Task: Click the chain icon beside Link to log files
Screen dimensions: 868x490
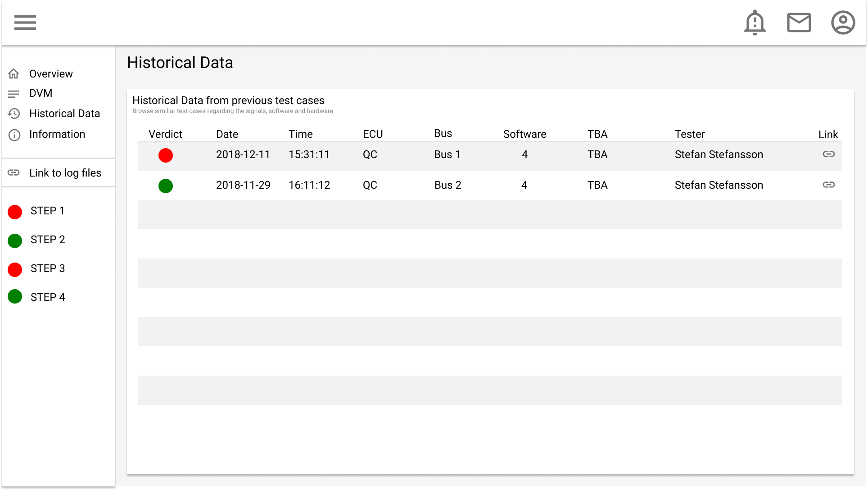Action: coord(14,172)
